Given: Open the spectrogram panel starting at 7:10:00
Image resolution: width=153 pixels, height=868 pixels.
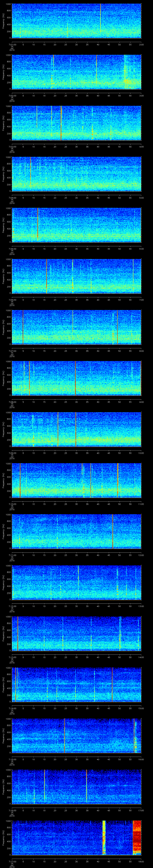Looking at the screenshot, I should coord(76,480).
